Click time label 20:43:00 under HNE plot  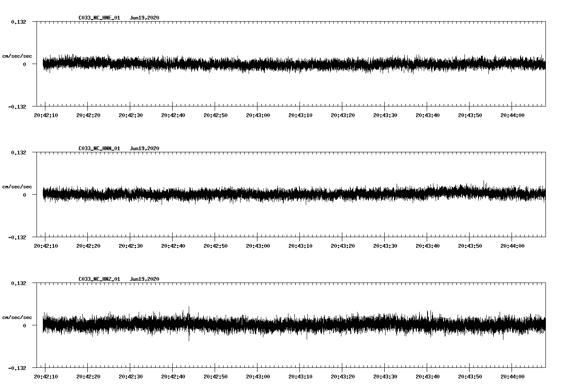(x=258, y=115)
